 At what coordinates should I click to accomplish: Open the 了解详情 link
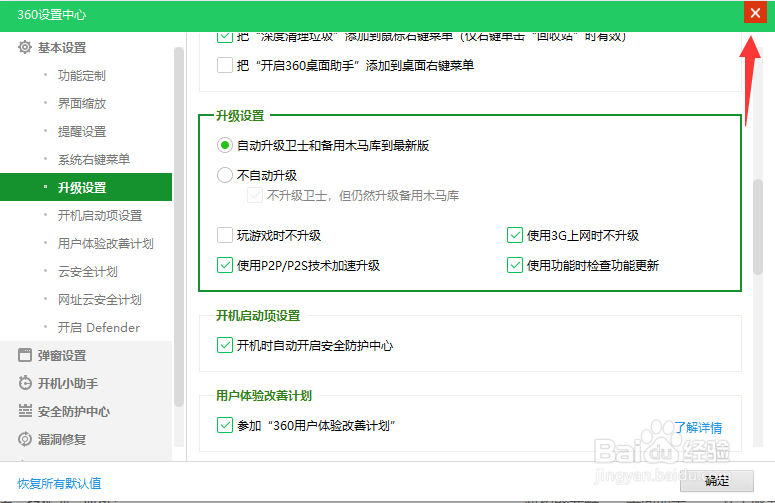point(698,427)
